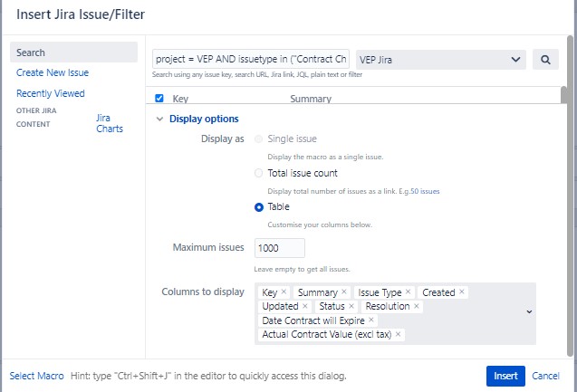Image resolution: width=577 pixels, height=392 pixels.
Task: Remove Actual Contract Value (excl tax) tag
Action: pos(399,334)
